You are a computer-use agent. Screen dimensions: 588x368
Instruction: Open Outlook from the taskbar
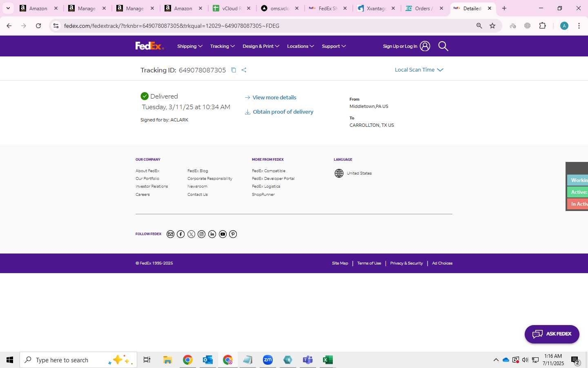tap(208, 360)
